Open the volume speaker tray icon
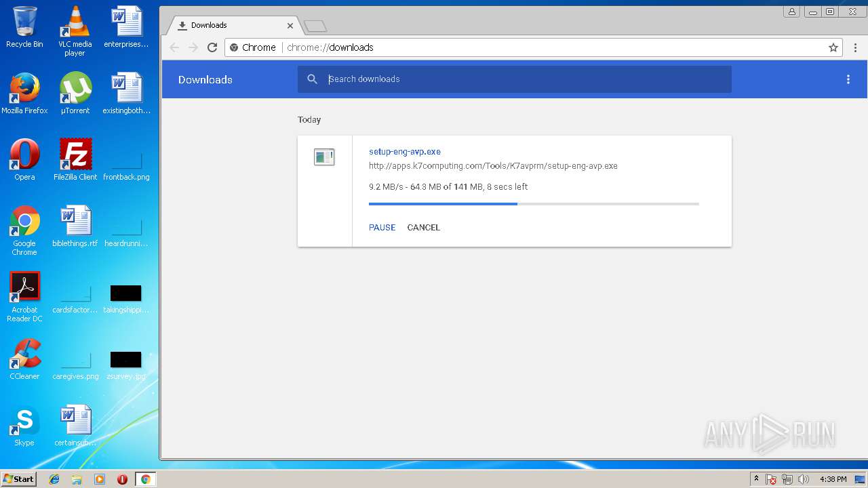The image size is (868, 488). tap(804, 480)
